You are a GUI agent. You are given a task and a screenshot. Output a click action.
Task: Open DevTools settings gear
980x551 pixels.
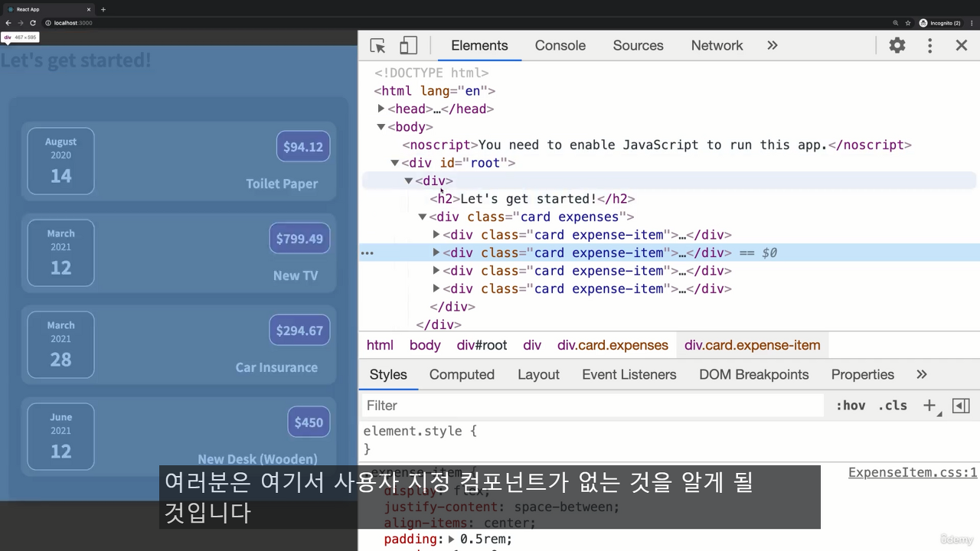coord(897,45)
